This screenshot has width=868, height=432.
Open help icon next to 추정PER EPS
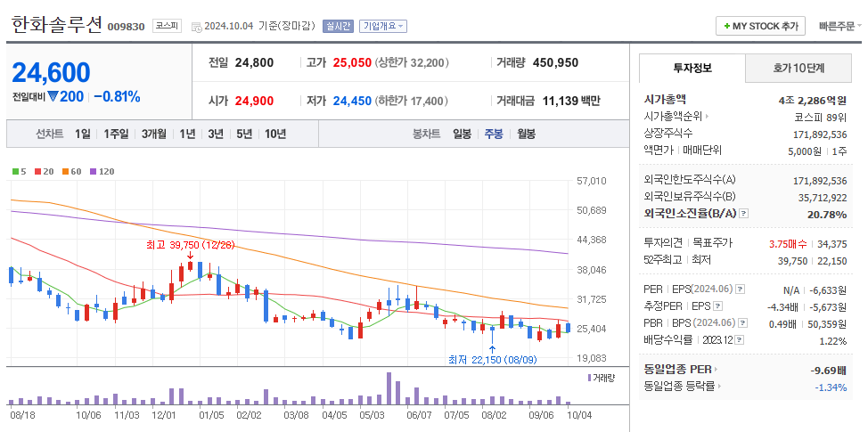point(717,306)
